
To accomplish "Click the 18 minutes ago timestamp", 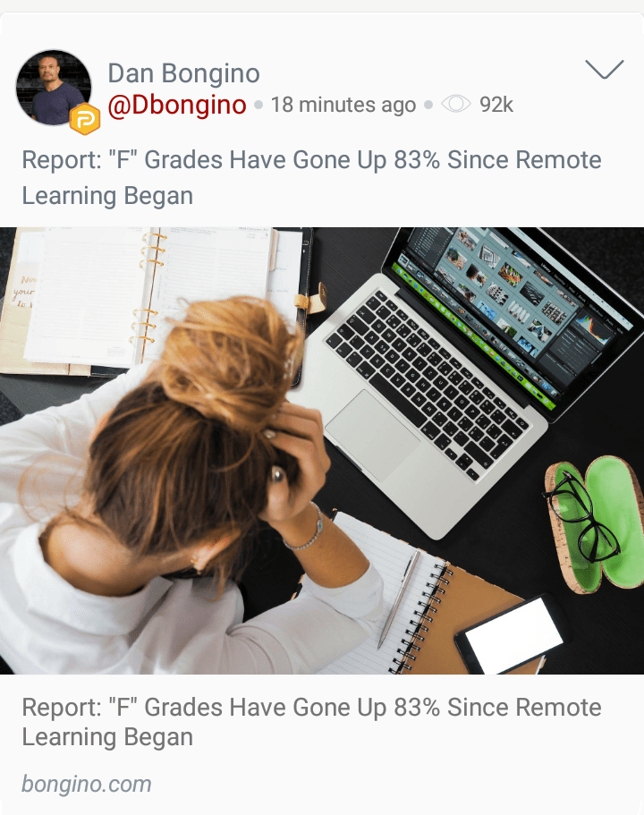I will (343, 105).
